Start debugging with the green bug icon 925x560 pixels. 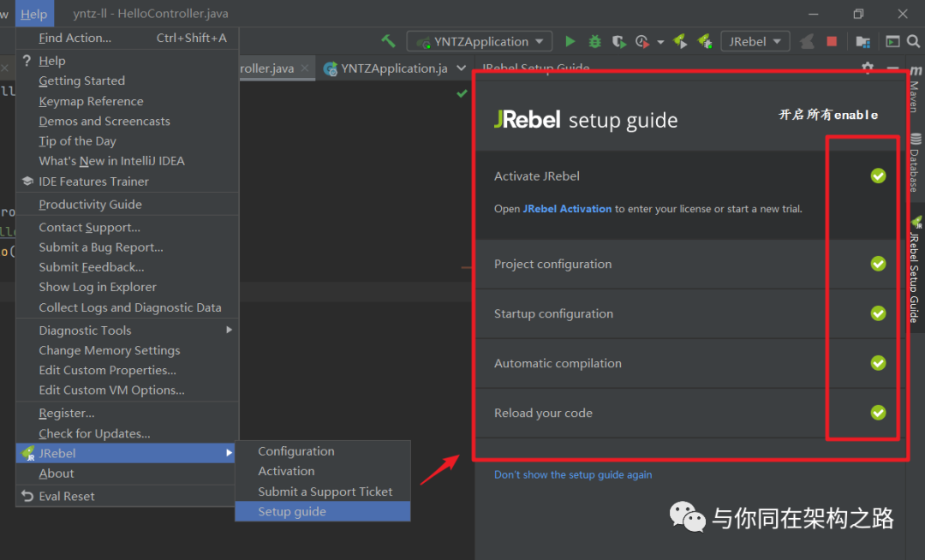594,41
